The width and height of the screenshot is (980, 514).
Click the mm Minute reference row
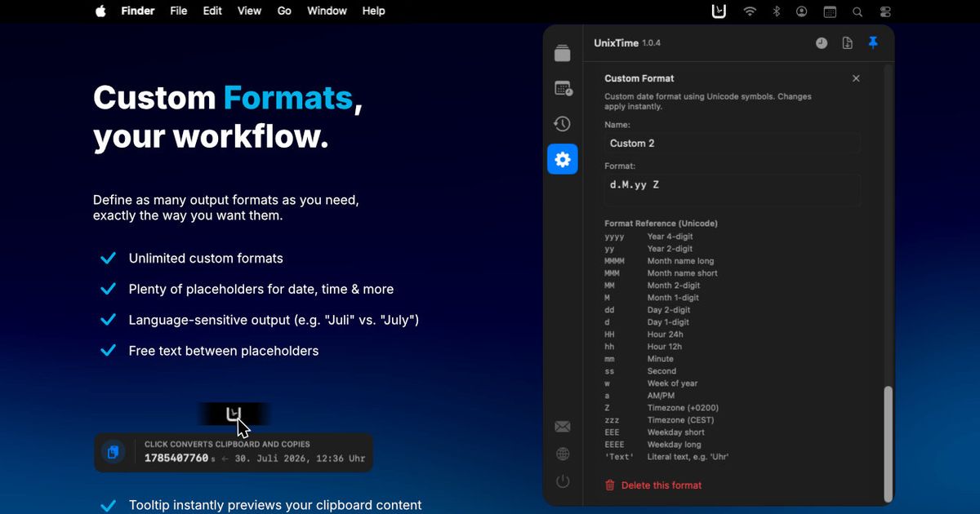click(x=639, y=359)
